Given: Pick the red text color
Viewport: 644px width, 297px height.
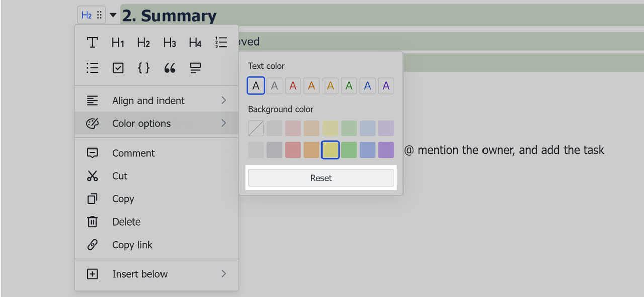Looking at the screenshot, I should click(x=293, y=86).
